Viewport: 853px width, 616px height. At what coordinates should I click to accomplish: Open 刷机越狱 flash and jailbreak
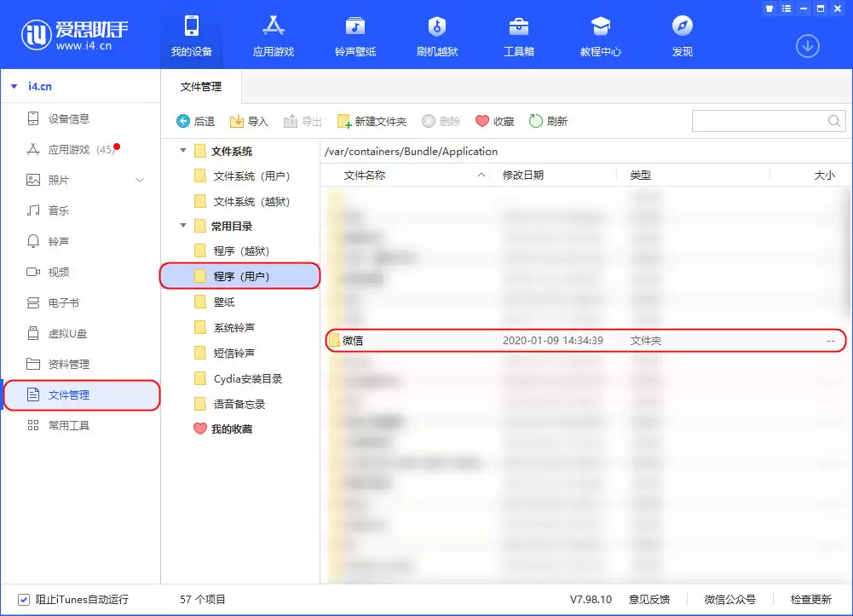[437, 36]
